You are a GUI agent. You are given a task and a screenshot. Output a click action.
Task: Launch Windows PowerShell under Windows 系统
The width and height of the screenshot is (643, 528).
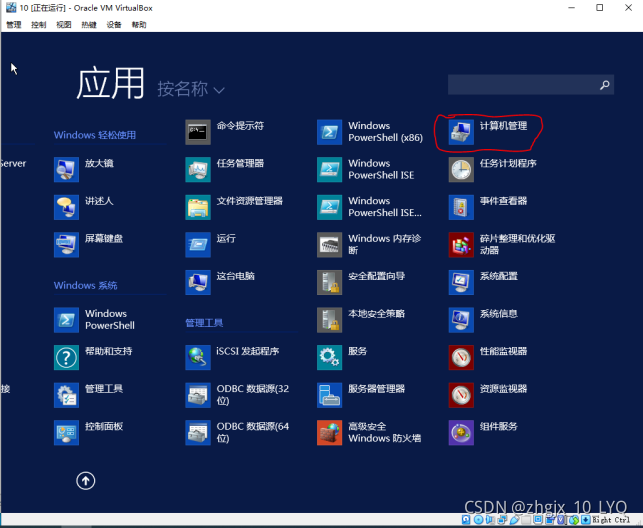(x=66, y=320)
